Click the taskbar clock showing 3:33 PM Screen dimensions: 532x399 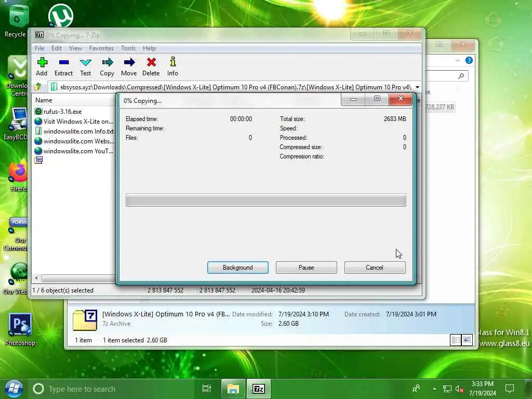(x=483, y=389)
